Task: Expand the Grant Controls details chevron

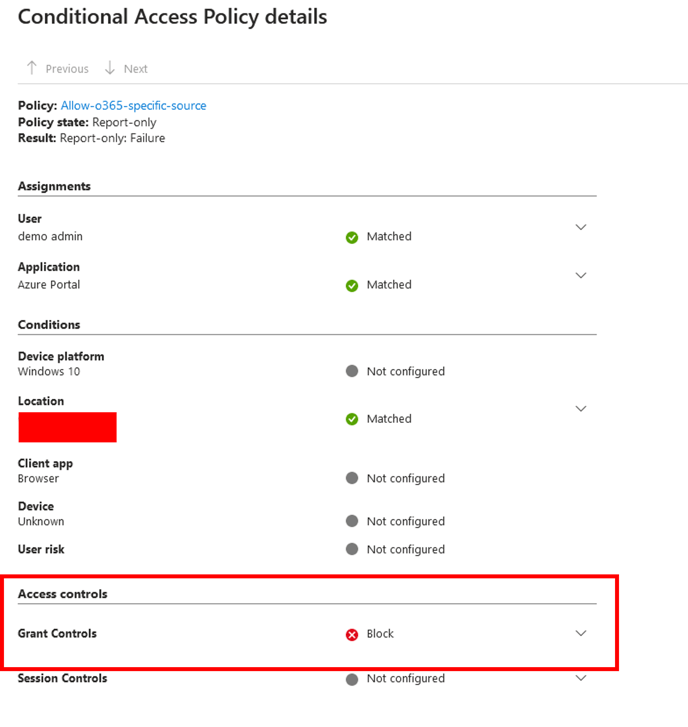Action: point(581,633)
